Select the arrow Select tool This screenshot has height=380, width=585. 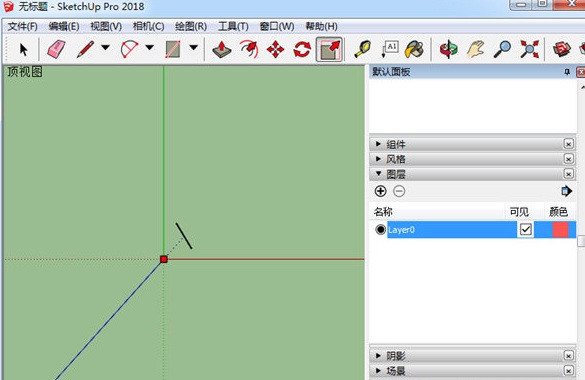point(23,49)
